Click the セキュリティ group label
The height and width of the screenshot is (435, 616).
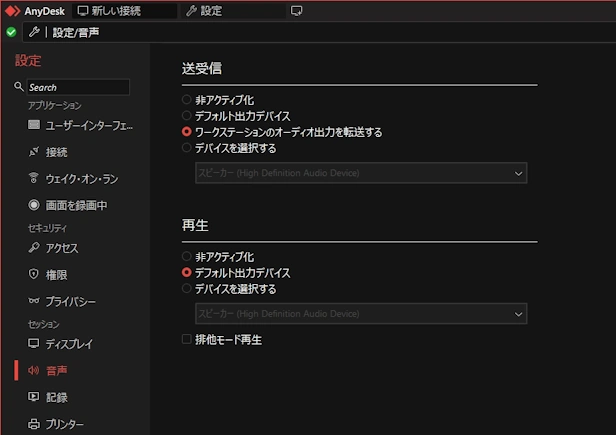pos(48,228)
